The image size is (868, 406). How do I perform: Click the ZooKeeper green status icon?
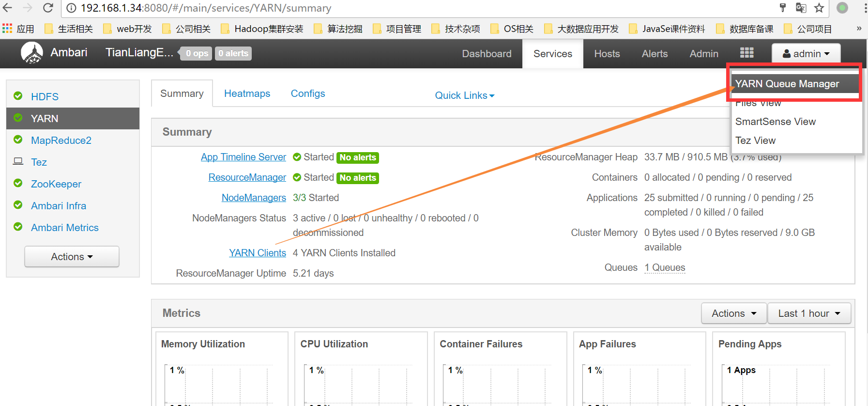coord(18,183)
